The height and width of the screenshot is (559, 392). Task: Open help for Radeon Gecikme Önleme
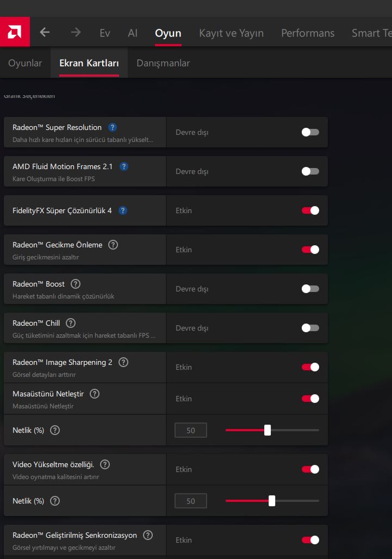(x=113, y=245)
